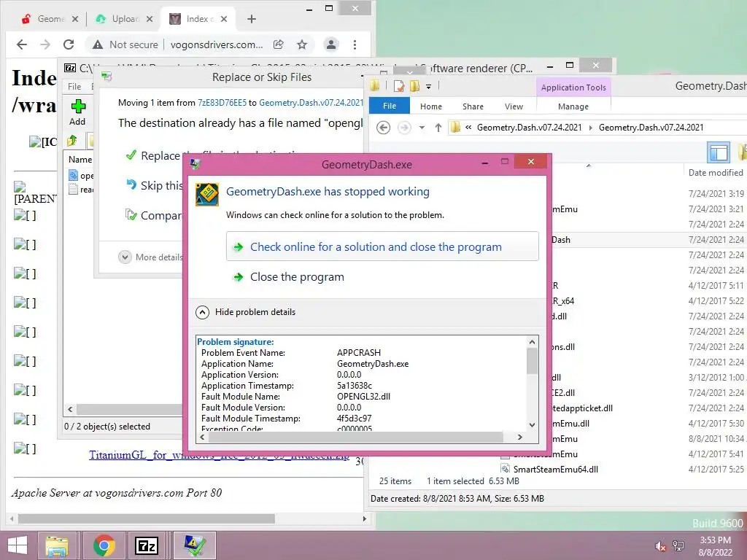Image resolution: width=747 pixels, height=560 pixels.
Task: Open the Explorer View tab
Action: [514, 106]
